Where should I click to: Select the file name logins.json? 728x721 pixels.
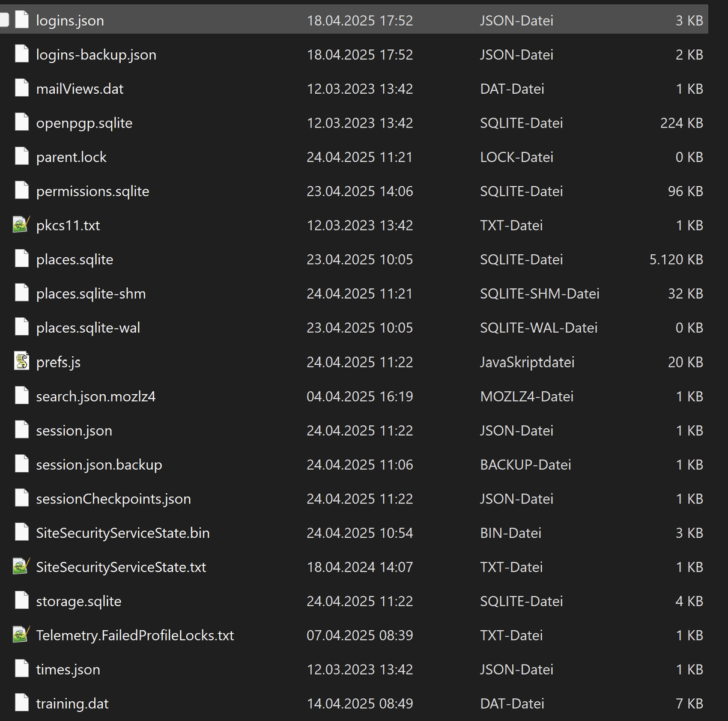coord(70,21)
